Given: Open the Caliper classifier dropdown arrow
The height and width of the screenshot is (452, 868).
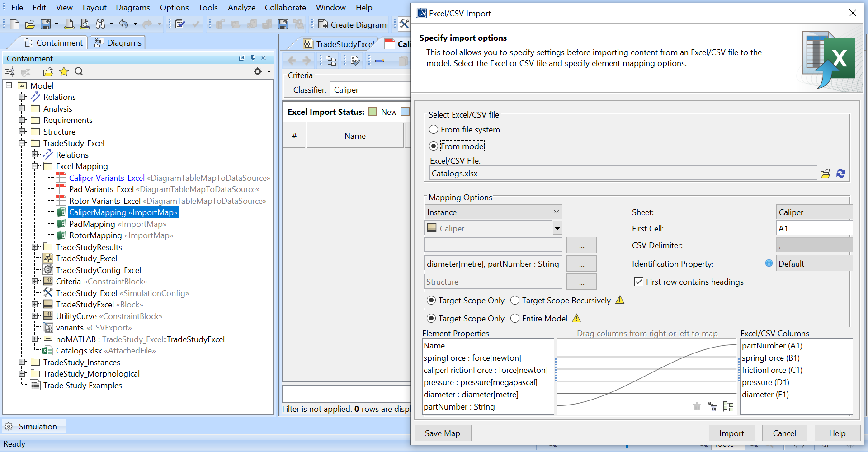Looking at the screenshot, I should [557, 229].
